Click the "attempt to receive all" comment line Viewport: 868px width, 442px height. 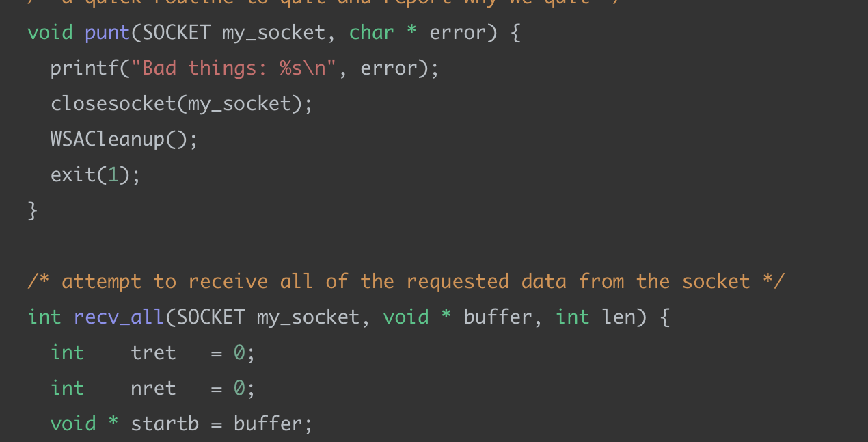click(407, 281)
